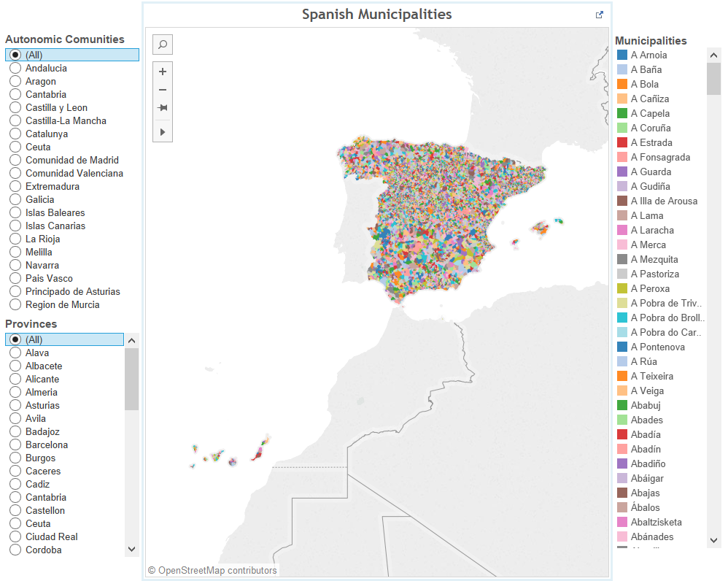Click the Canary Islands on the map
Viewport: 728px width, 581px height.
click(231, 453)
